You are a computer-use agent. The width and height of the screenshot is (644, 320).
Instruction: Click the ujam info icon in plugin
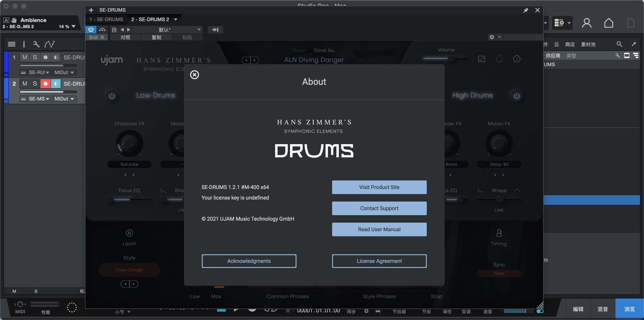pos(517,59)
